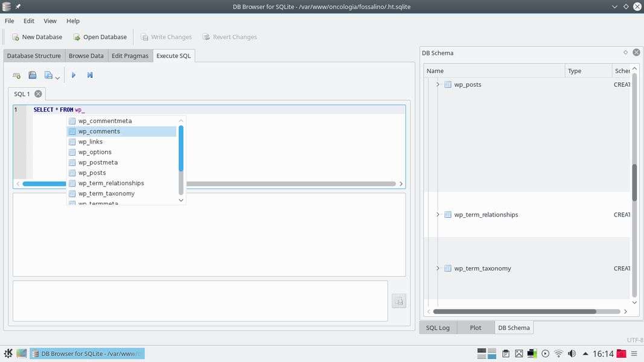The height and width of the screenshot is (362, 644).
Task: Choose wp_commentmeta from autocomplete list
Action: point(121,121)
